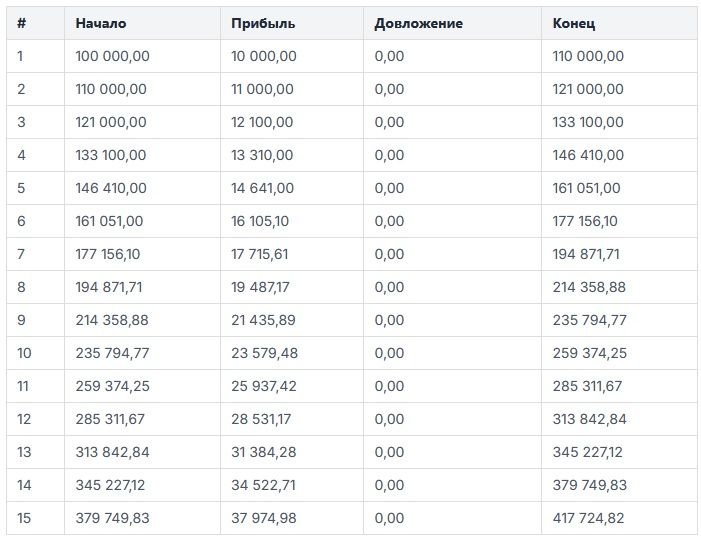Click the final value 417 724,82
The image size is (701, 541).
(x=588, y=518)
